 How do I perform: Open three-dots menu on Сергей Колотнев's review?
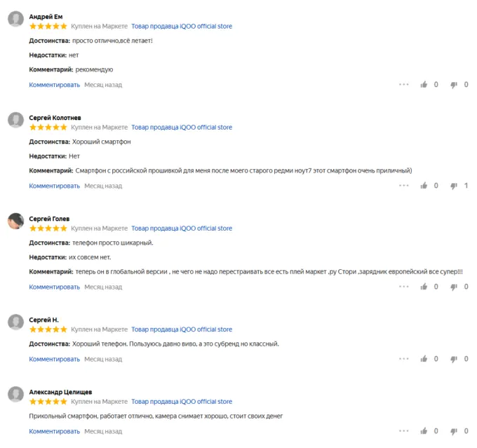pyautogui.click(x=404, y=186)
